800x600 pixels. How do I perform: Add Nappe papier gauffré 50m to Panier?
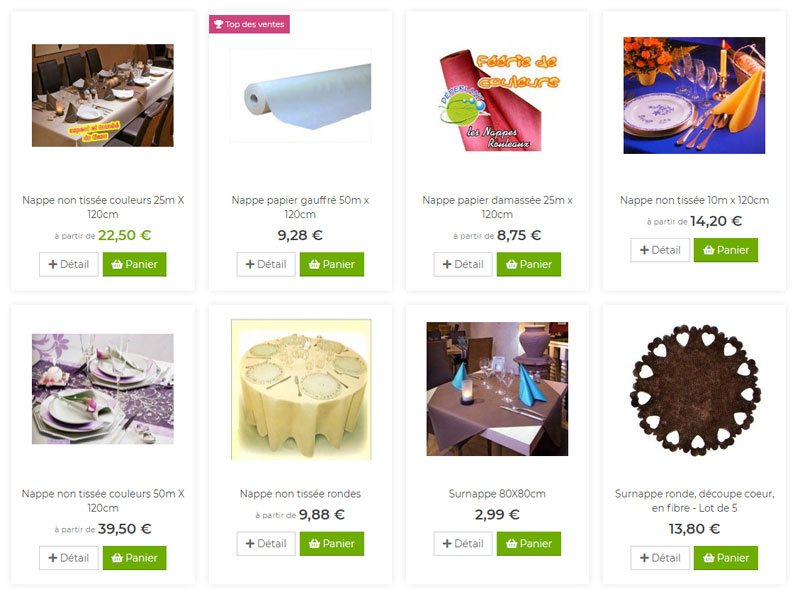(332, 264)
